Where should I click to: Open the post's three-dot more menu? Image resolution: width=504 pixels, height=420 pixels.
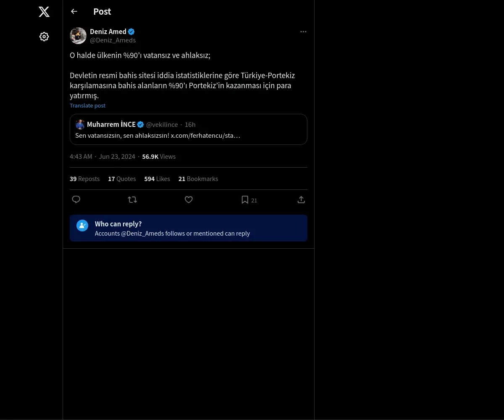pyautogui.click(x=303, y=32)
